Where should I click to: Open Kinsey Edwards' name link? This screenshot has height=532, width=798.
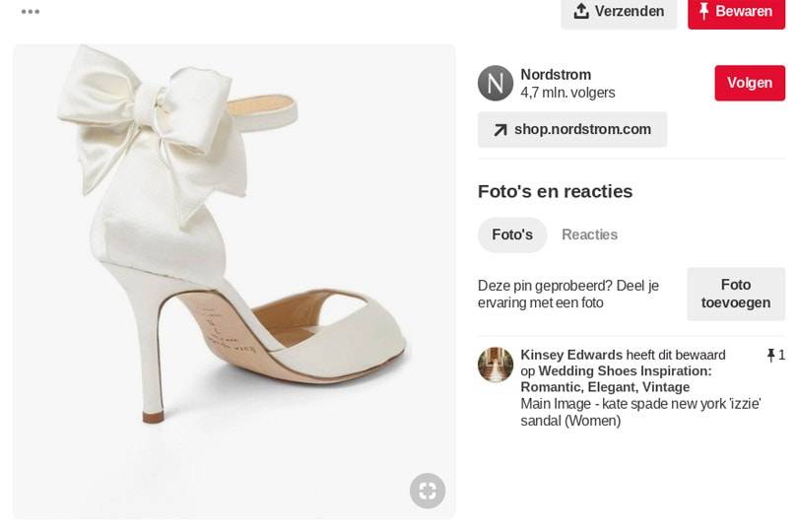coord(571,355)
